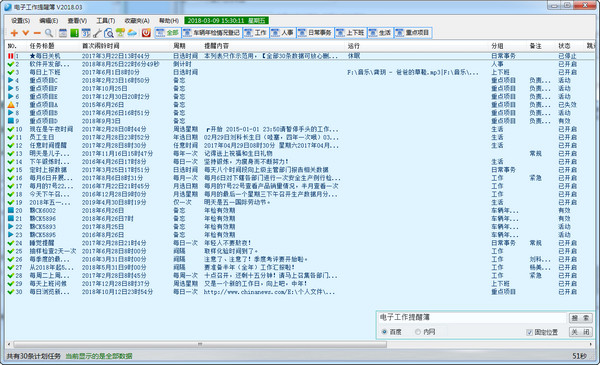Image resolution: width=600 pixels, height=365 pixels.
Task: Click blue play icon on row 22
Action: point(11,226)
